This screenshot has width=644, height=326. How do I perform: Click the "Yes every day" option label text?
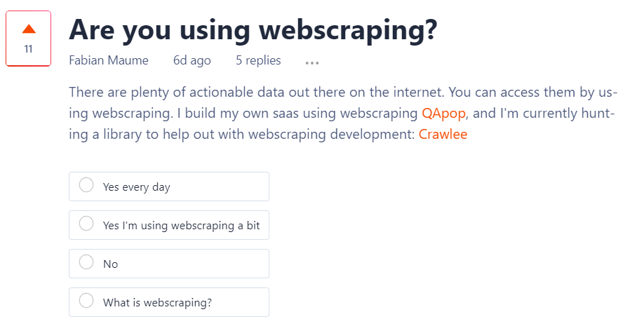[x=137, y=187]
